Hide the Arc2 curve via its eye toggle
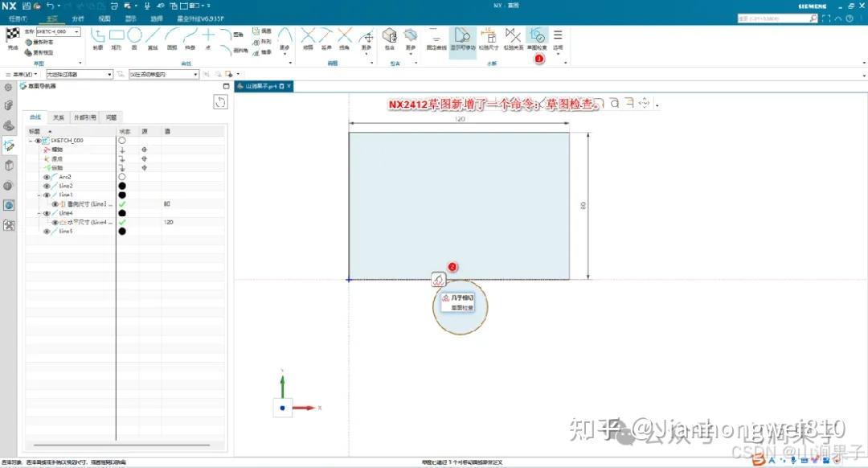The width and height of the screenshot is (868, 468). point(46,177)
